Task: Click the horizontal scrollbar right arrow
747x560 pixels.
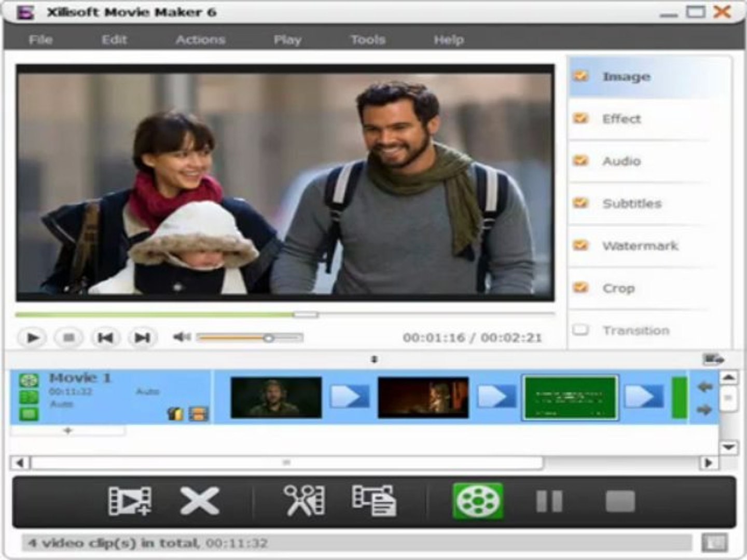Action: coord(708,463)
